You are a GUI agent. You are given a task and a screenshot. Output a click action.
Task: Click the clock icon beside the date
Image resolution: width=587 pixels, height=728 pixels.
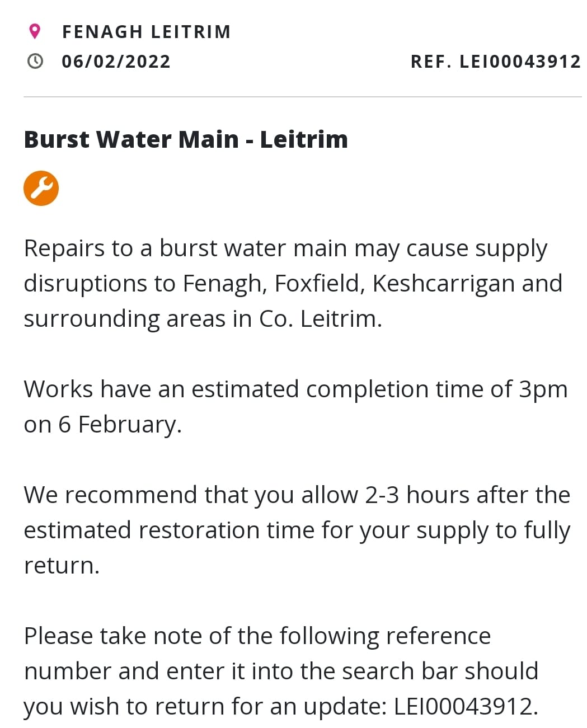click(35, 61)
